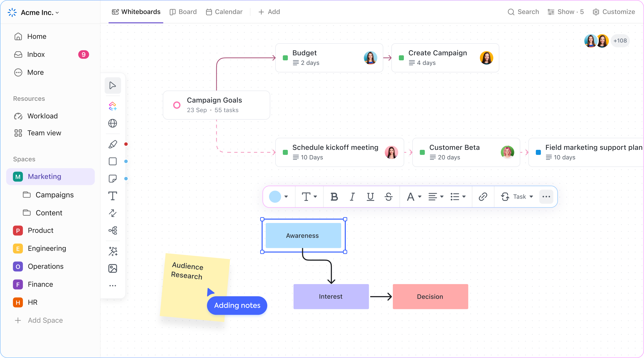Select the AI/magic tool icon
This screenshot has width=644, height=358.
click(113, 250)
